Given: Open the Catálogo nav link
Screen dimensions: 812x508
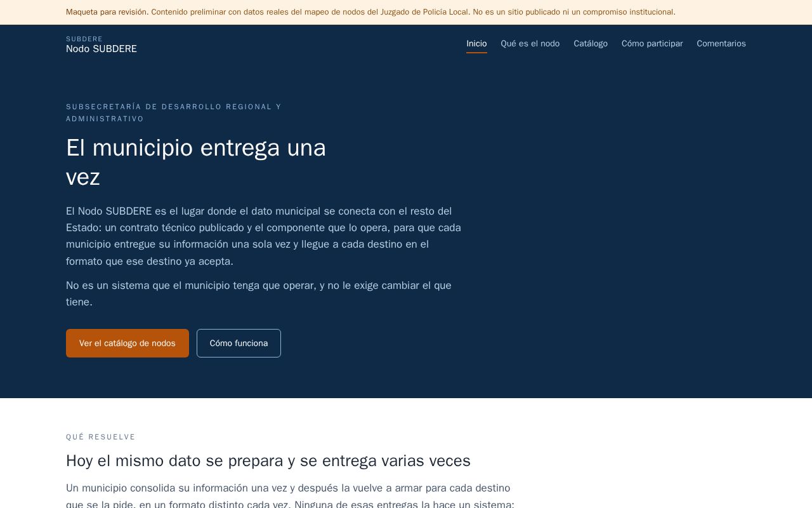Looking at the screenshot, I should coord(590,44).
